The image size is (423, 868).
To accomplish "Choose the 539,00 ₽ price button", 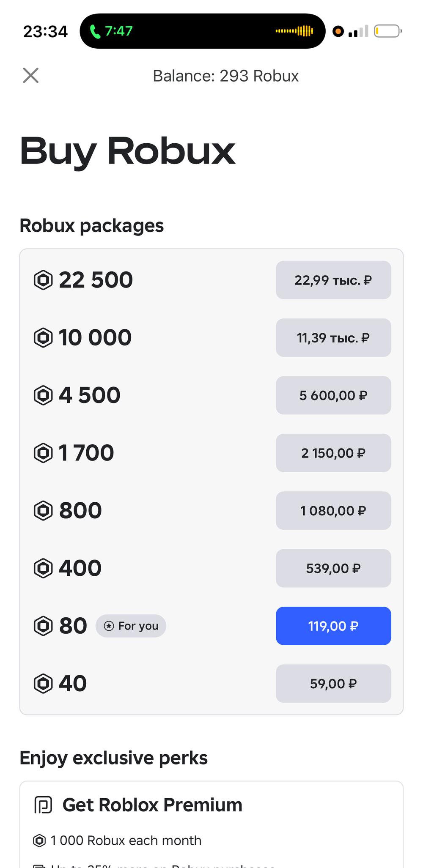I will [333, 568].
